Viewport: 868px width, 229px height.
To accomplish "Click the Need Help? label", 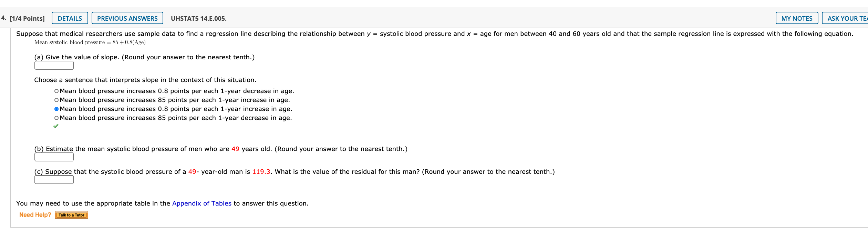I will click(35, 215).
